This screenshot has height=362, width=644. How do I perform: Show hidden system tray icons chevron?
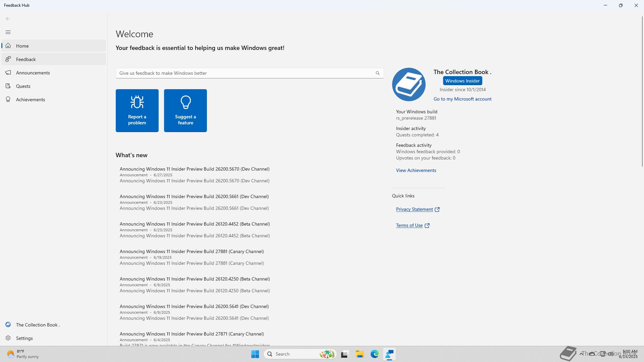pyautogui.click(x=581, y=354)
